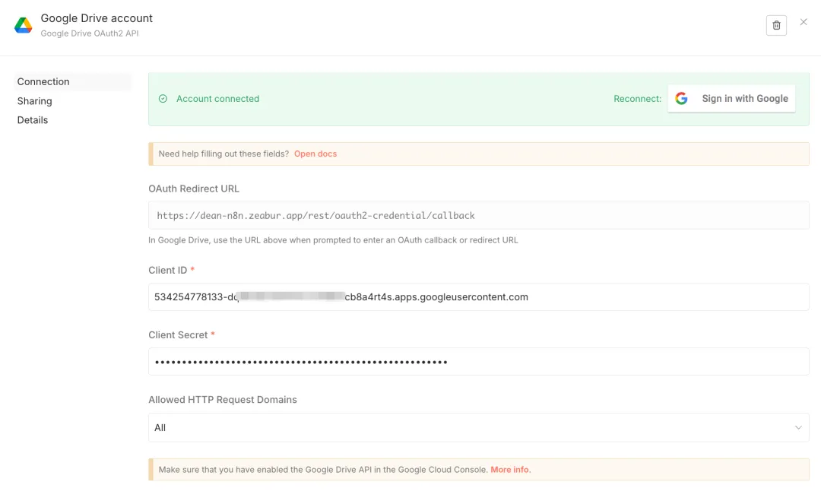Click the Account connected status text
The width and height of the screenshot is (821, 504).
click(218, 98)
